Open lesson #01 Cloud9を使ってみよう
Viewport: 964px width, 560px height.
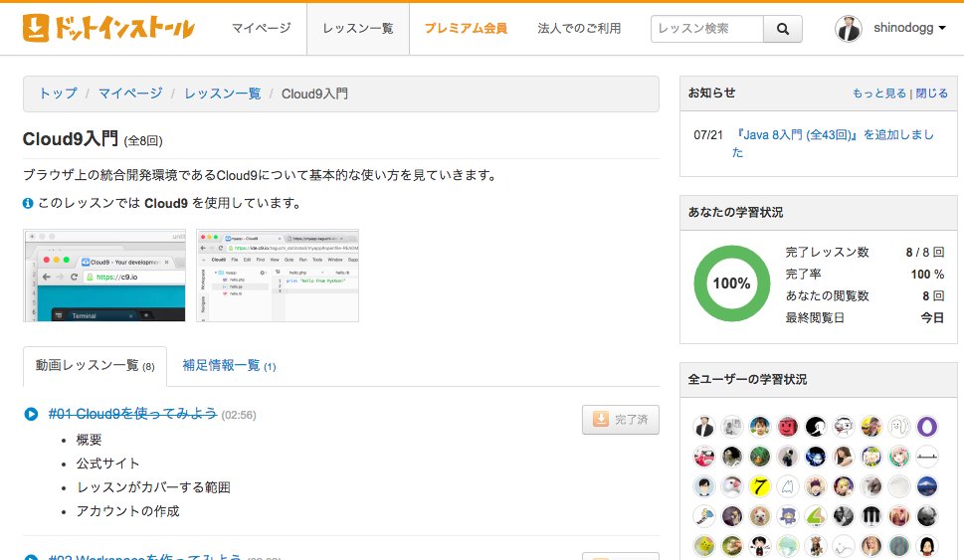[132, 414]
